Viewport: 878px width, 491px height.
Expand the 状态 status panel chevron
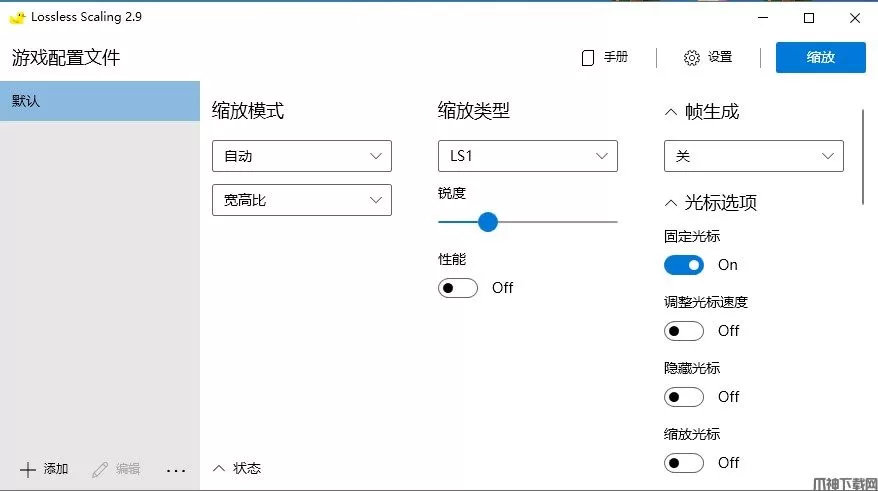(219, 468)
